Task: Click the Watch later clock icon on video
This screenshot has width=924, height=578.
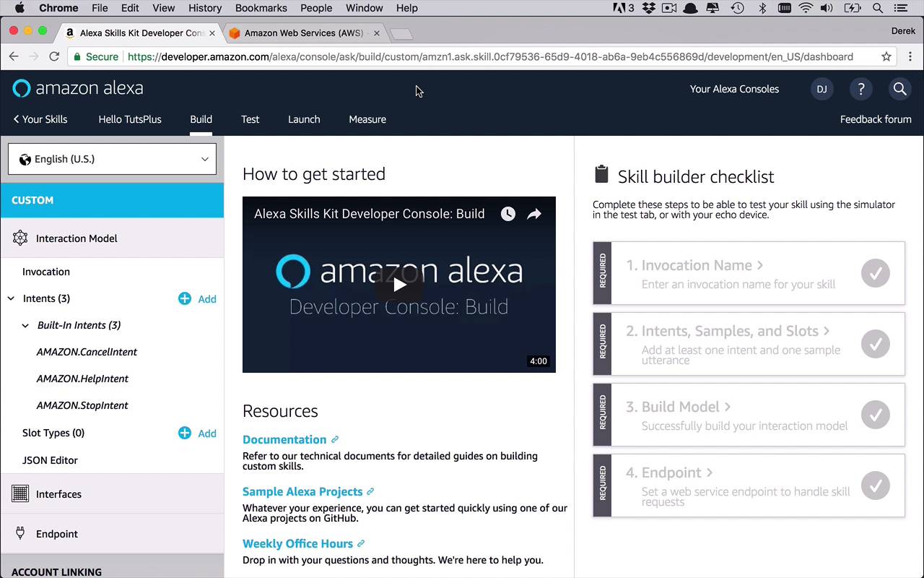Action: (x=508, y=214)
